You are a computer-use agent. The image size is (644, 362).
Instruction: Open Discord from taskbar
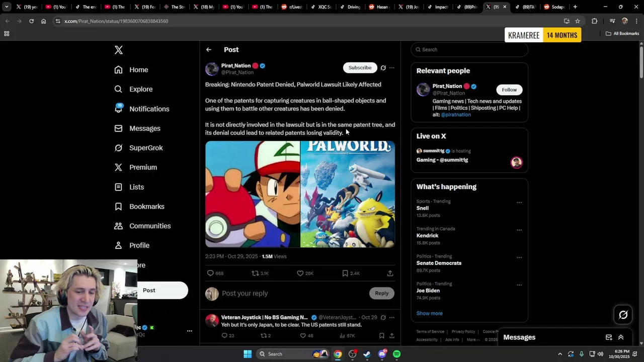[x=382, y=354]
